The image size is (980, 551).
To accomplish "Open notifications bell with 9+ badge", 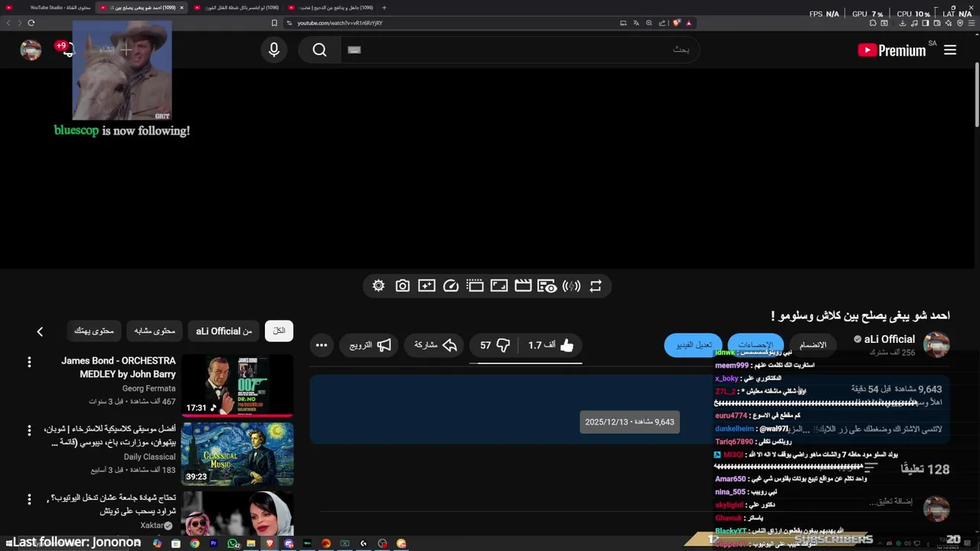I will pyautogui.click(x=67, y=50).
